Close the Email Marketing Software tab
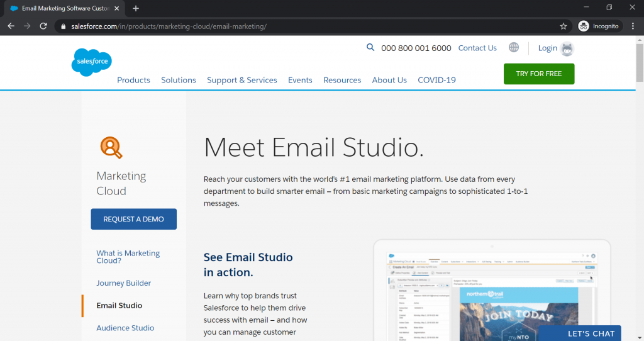Image resolution: width=644 pixels, height=341 pixels. tap(117, 8)
